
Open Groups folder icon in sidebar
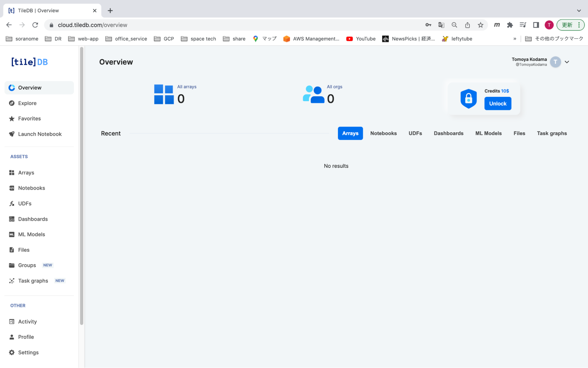[x=12, y=265]
